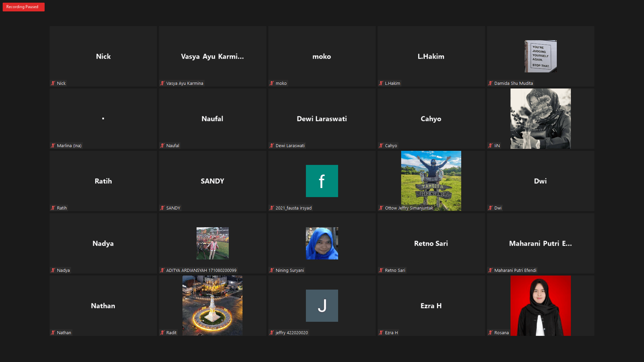Click muted mic icon beside Dewi Laraswati
Screen dimensions: 644x362
coord(272,146)
